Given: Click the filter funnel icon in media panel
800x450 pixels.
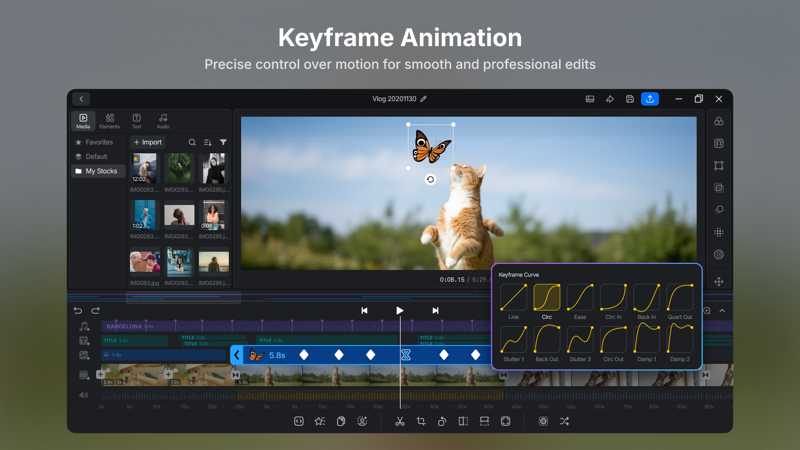Looking at the screenshot, I should pos(223,142).
